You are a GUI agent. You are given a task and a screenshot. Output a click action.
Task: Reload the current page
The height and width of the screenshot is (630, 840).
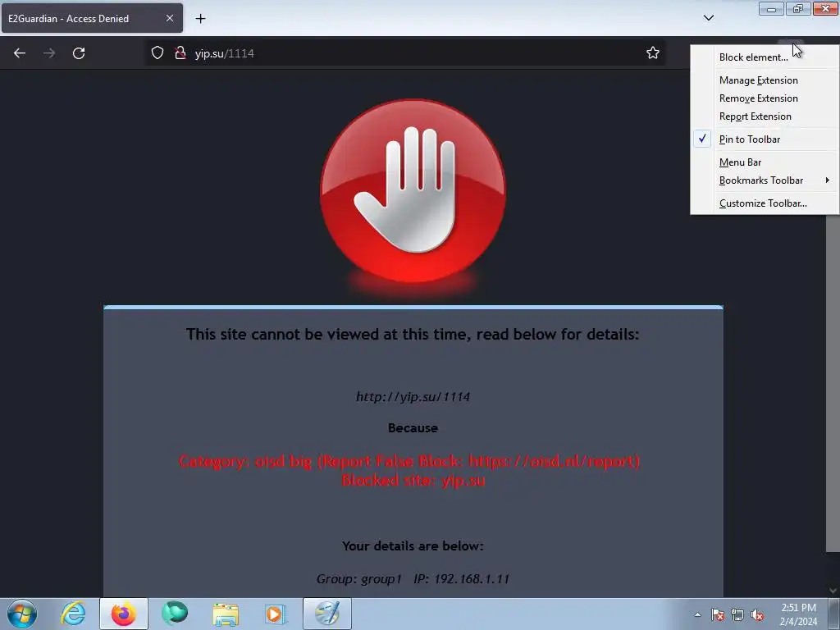pyautogui.click(x=79, y=53)
